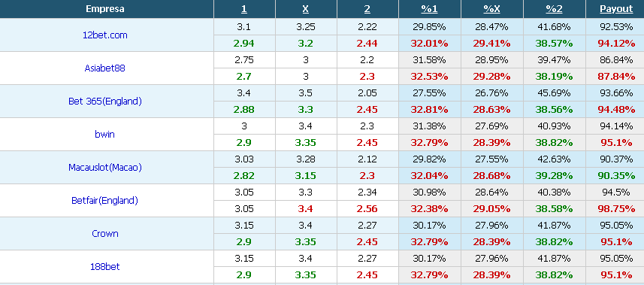The width and height of the screenshot is (644, 285).
Task: Sort by the Payout column header
Action: [x=616, y=9]
